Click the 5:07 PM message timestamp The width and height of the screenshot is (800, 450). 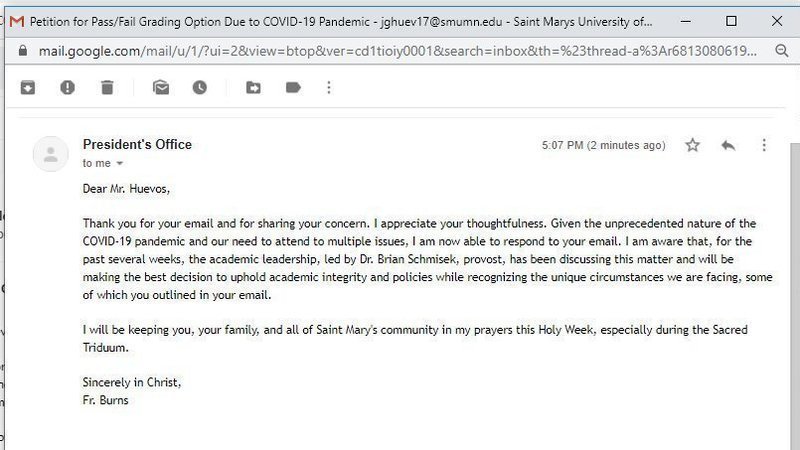pyautogui.click(x=603, y=145)
